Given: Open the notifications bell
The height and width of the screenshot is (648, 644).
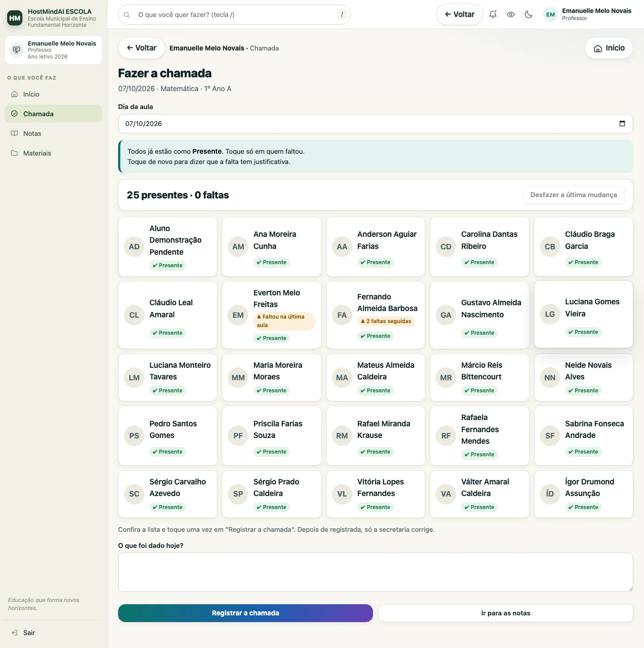Looking at the screenshot, I should [493, 14].
